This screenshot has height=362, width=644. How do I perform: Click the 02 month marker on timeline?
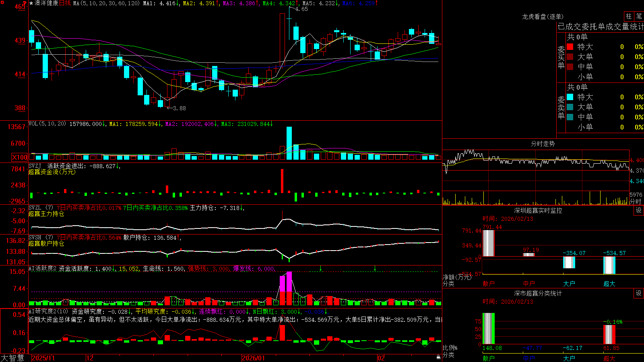pos(381,358)
